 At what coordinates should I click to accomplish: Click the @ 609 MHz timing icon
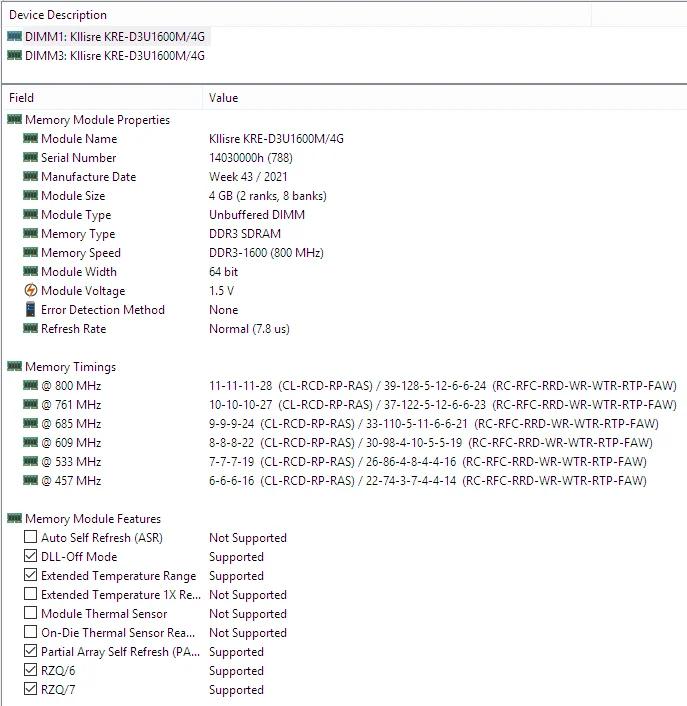(30, 443)
